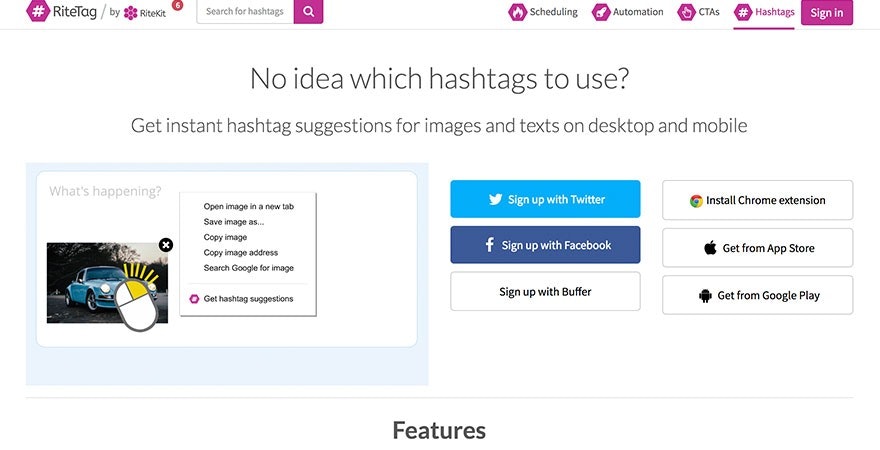Viewport: 880px width, 450px height.
Task: Sign up with Facebook
Action: pyautogui.click(x=545, y=245)
